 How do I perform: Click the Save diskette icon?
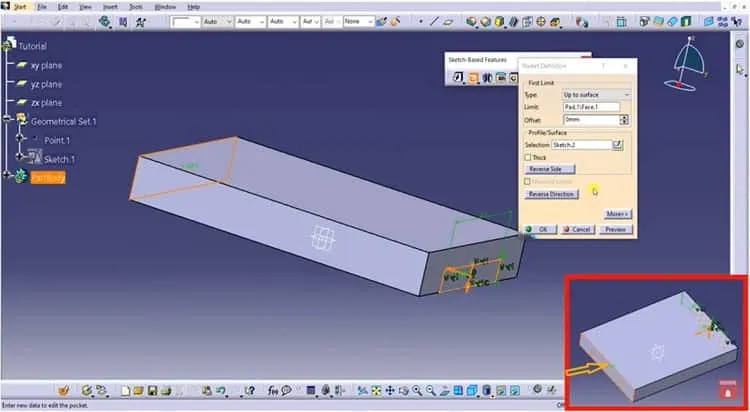click(153, 391)
